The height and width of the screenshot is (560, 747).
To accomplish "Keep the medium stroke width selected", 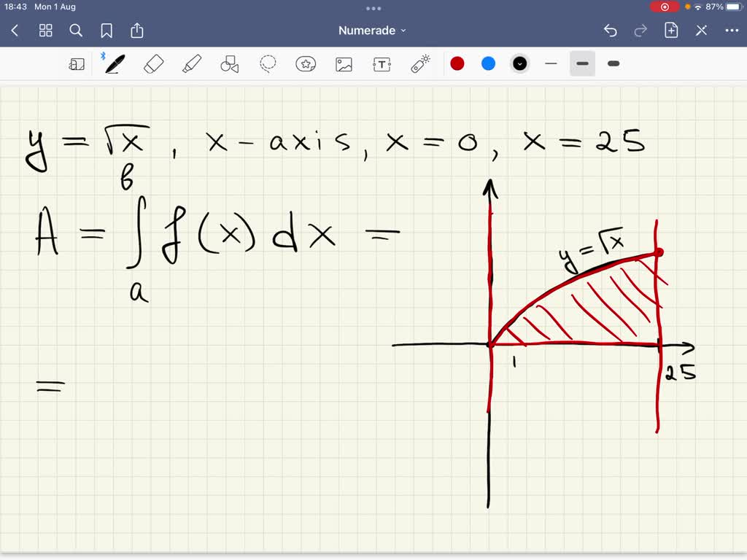I will [x=582, y=63].
